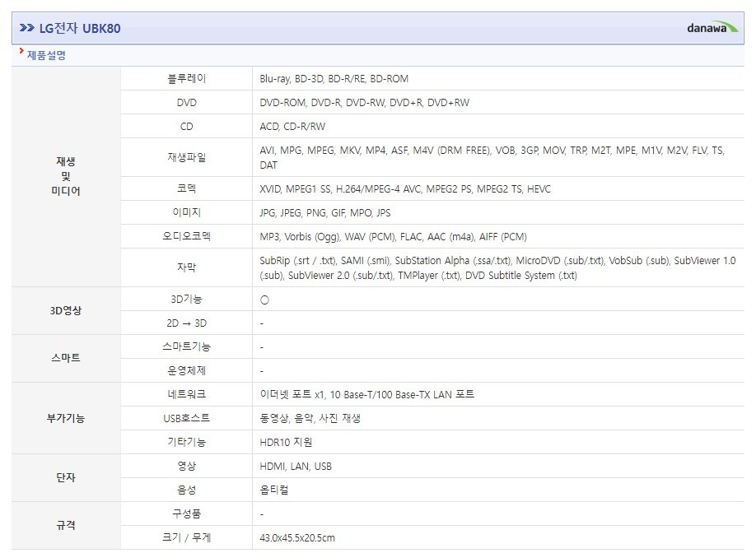
Task: Click the 2D → 3D label
Action: [187, 323]
